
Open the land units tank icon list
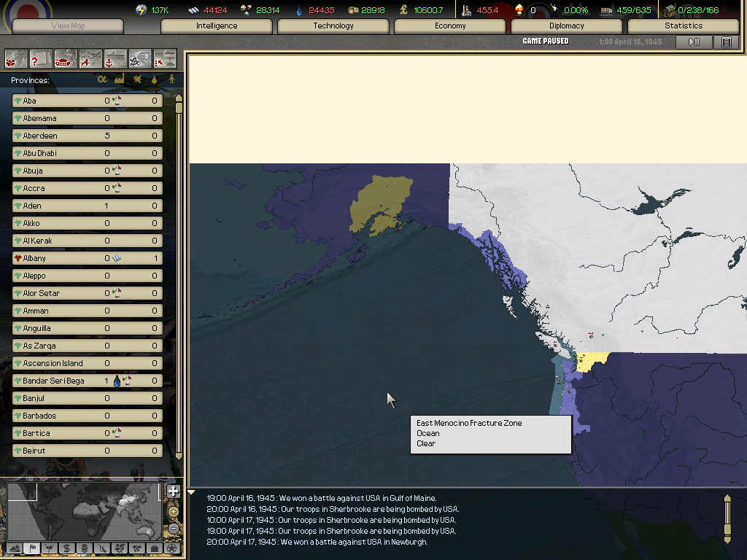(66, 58)
